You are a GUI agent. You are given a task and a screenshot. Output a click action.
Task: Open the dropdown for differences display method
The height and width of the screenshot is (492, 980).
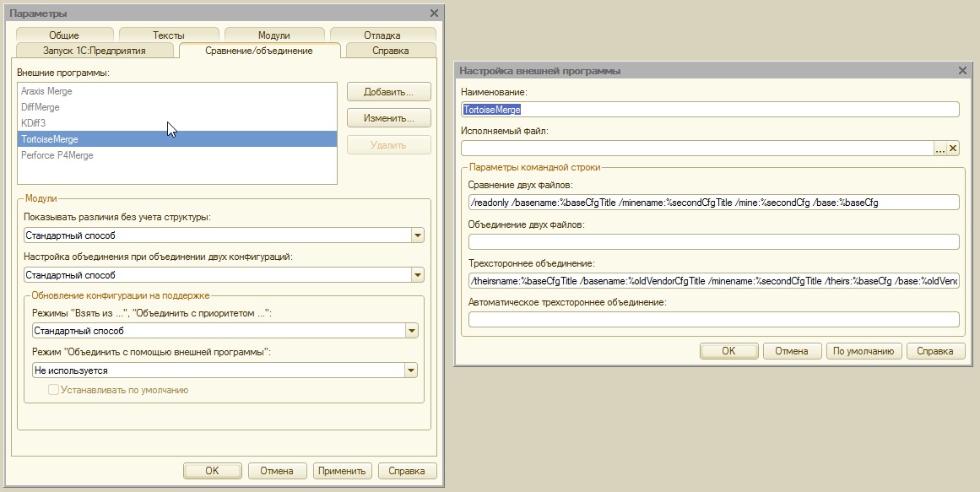pyautogui.click(x=417, y=235)
